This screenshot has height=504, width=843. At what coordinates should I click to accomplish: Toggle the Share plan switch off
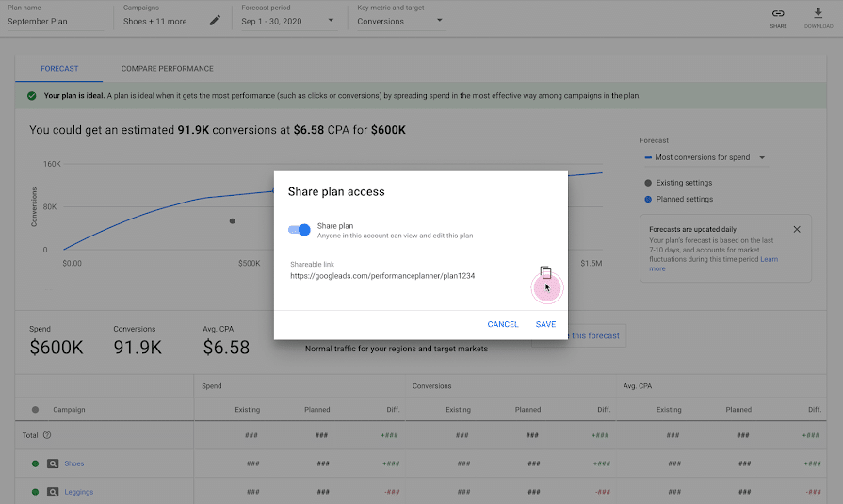click(x=300, y=230)
